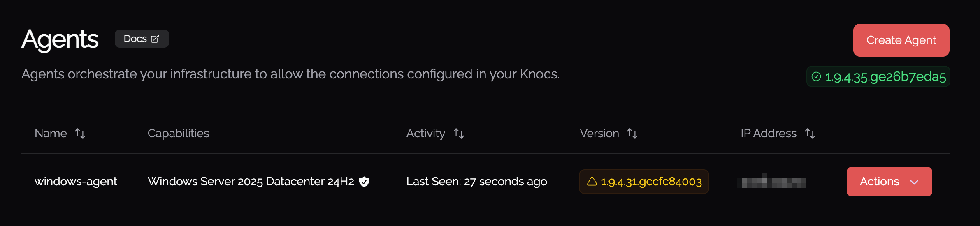Image resolution: width=980 pixels, height=226 pixels.
Task: Click the sort arrows next to Activity
Action: click(x=459, y=134)
